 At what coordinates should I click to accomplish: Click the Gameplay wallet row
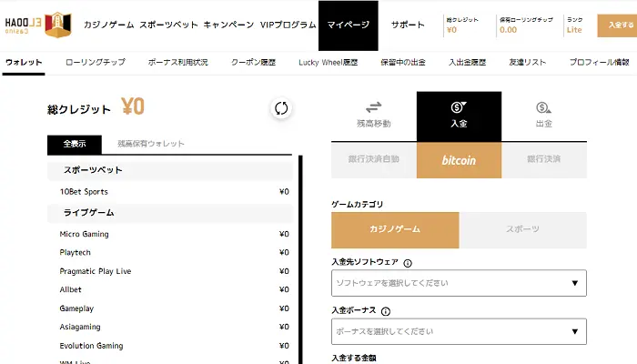coord(170,308)
